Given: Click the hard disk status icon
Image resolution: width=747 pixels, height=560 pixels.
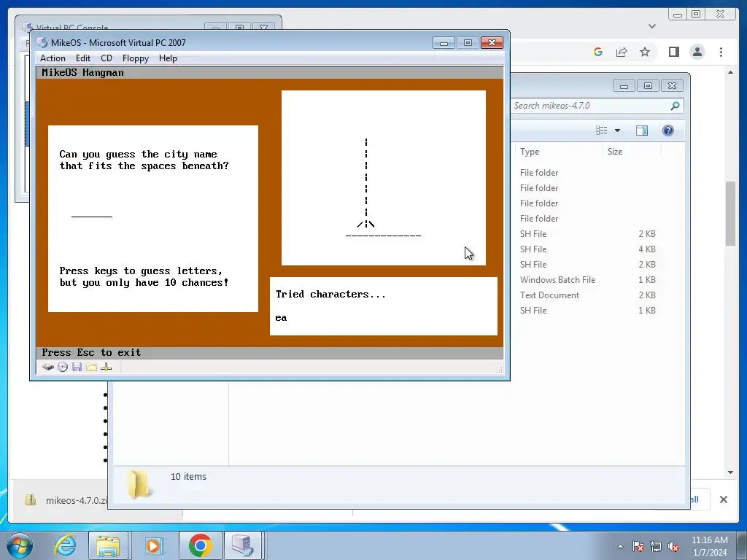Looking at the screenshot, I should coord(47,367).
